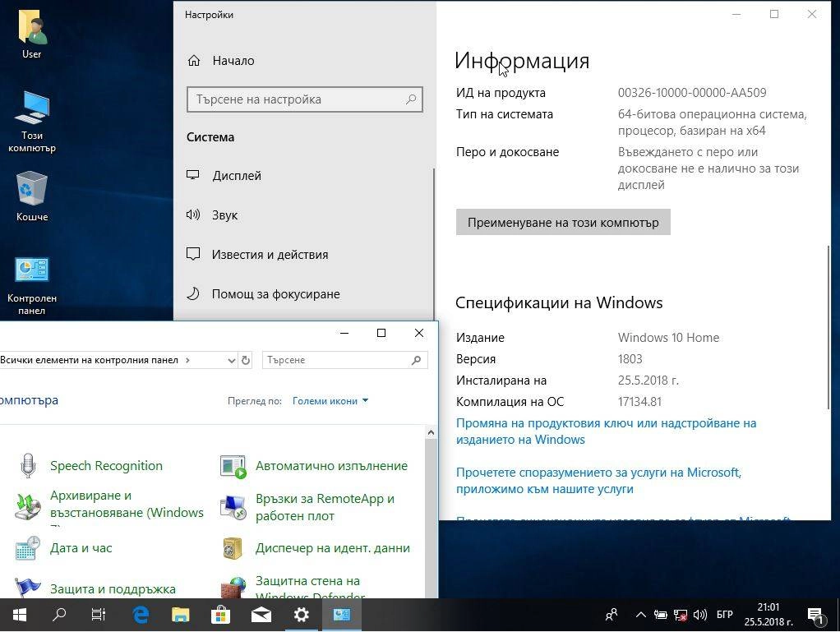Click the search magnifier in Settings search box
This screenshot has width=840, height=632.
pyautogui.click(x=411, y=99)
